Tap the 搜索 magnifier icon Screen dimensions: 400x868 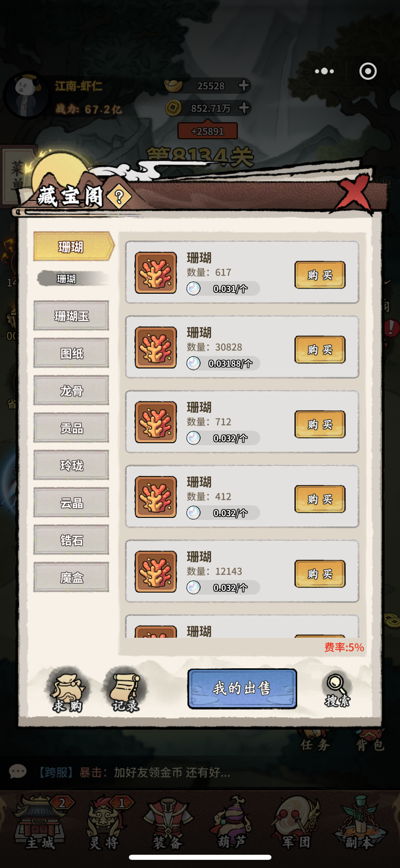click(337, 690)
